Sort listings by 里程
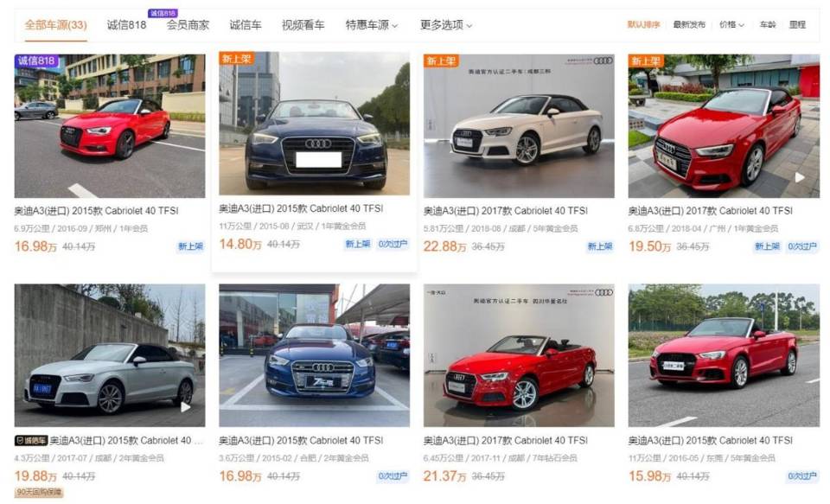The image size is (830, 504). point(797,24)
